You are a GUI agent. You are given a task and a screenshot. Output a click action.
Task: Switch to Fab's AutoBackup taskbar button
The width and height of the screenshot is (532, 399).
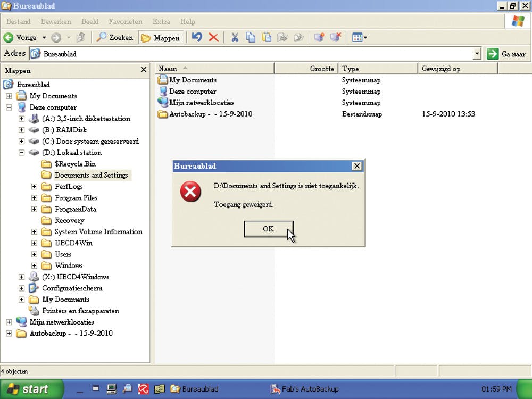tap(304, 389)
